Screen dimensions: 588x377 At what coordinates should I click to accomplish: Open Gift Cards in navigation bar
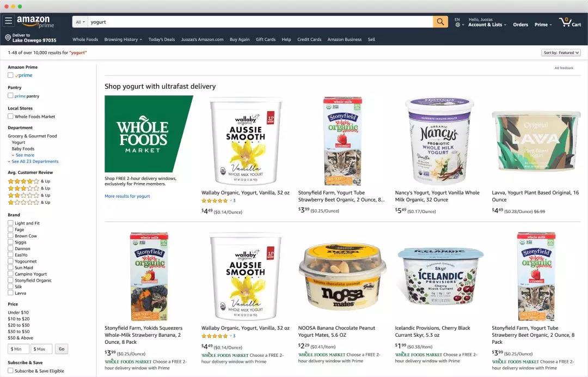[x=266, y=39]
